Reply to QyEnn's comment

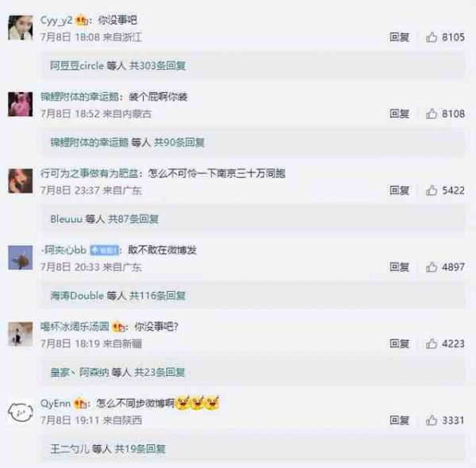coord(399,420)
